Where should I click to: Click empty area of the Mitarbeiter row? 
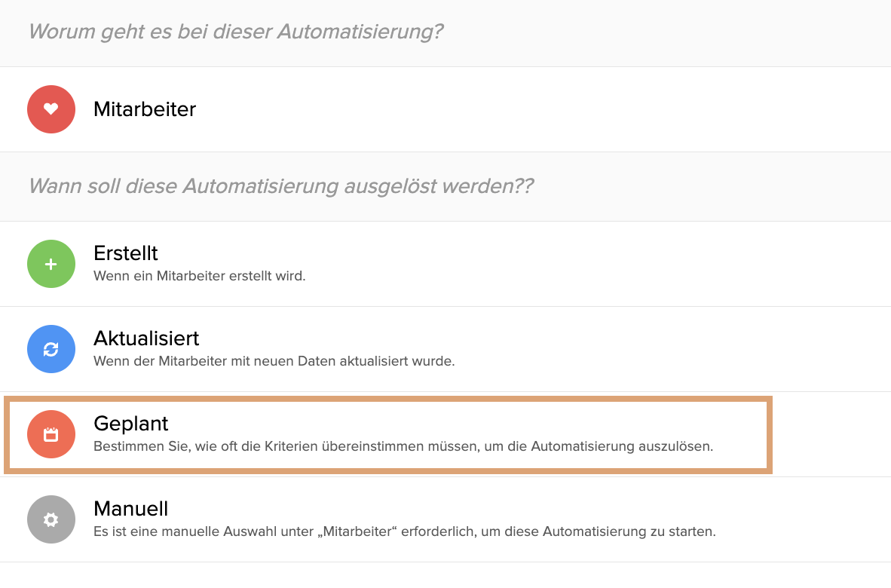540,109
